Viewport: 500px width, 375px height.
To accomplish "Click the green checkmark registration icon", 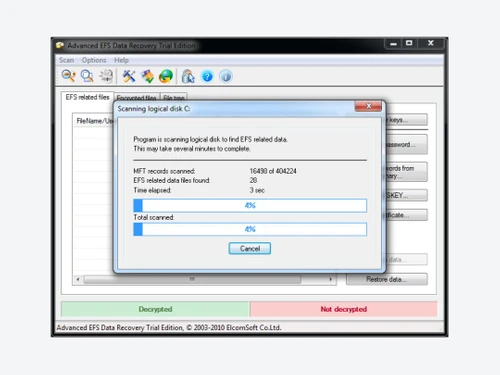I will click(147, 76).
